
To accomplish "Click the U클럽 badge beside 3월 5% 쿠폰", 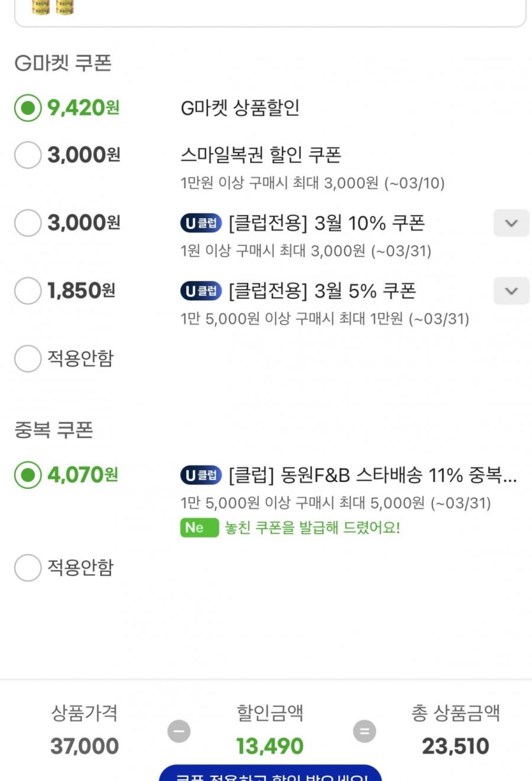I will 201,291.
